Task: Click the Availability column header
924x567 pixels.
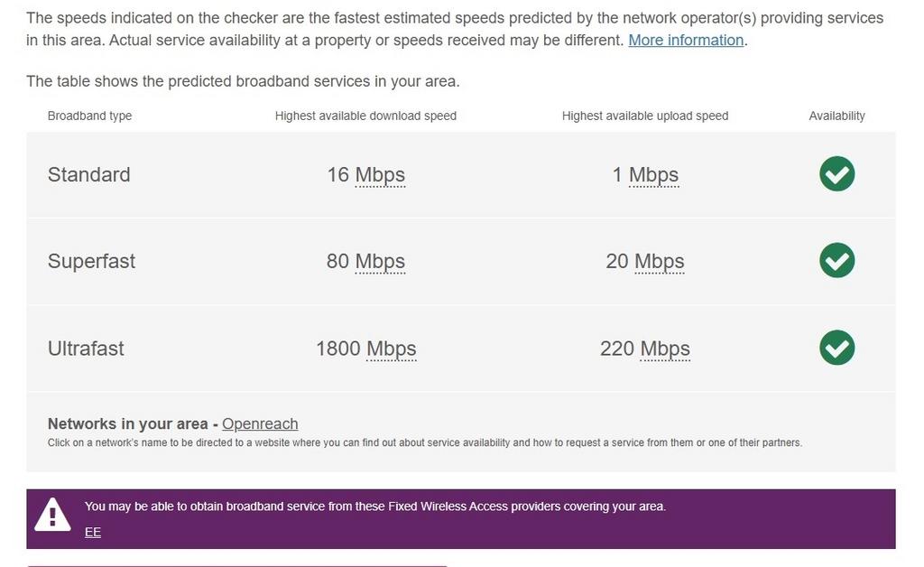Action: 836,116
